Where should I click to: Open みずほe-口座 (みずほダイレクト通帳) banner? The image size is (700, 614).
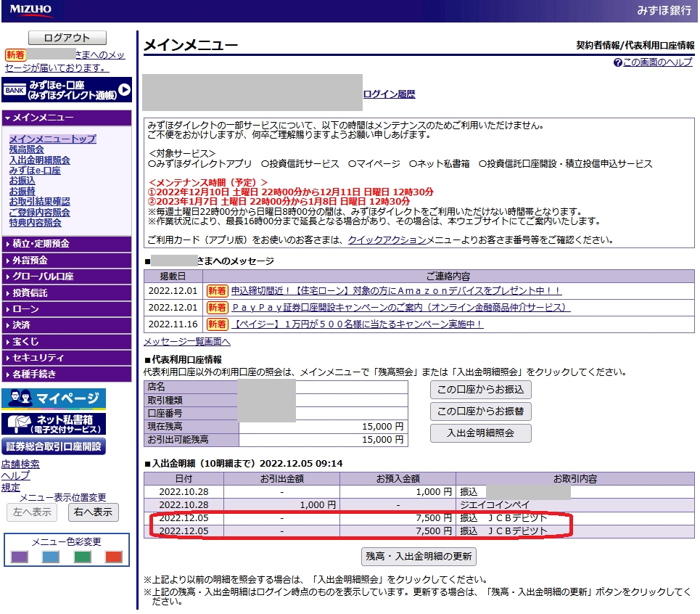(x=67, y=90)
